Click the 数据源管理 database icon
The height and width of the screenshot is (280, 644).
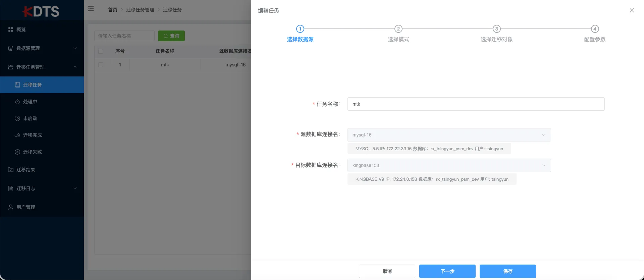pyautogui.click(x=11, y=48)
